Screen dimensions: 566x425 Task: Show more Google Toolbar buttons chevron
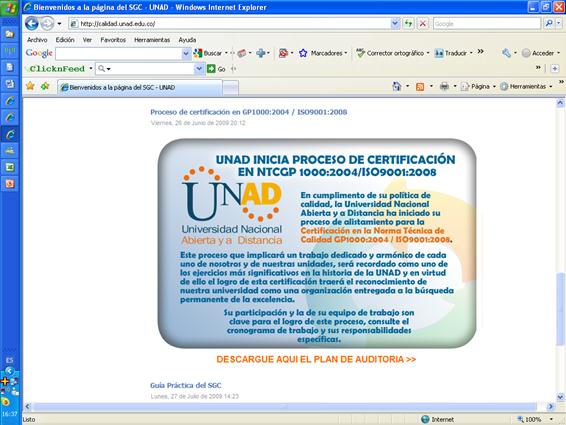(480, 52)
